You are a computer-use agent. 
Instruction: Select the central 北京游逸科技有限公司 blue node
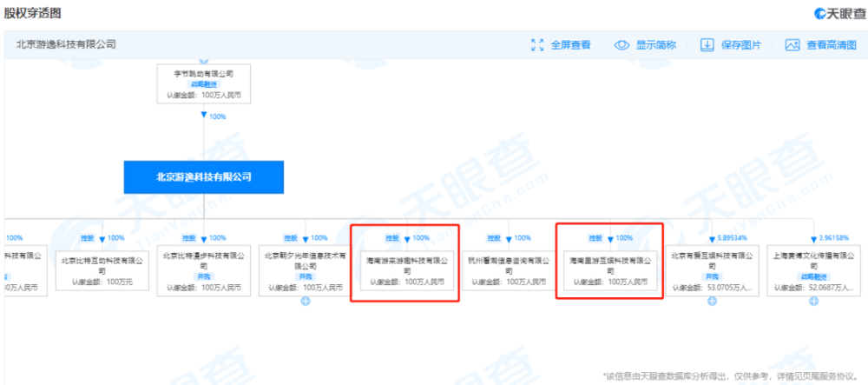click(x=204, y=177)
